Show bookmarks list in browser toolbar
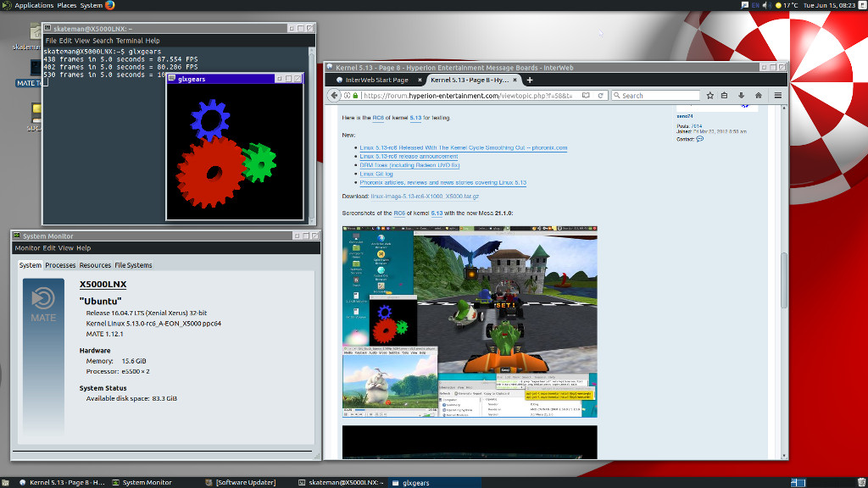The image size is (868, 488). point(724,95)
